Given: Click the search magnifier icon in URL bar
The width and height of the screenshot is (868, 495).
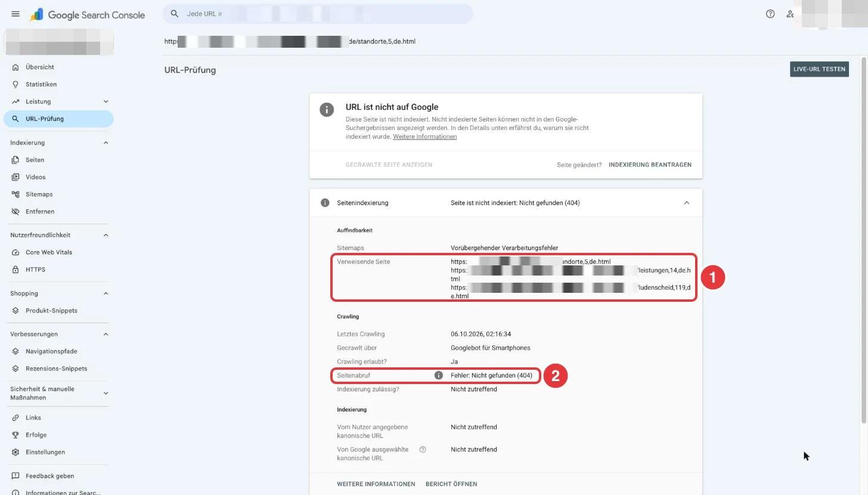Looking at the screenshot, I should (x=174, y=14).
